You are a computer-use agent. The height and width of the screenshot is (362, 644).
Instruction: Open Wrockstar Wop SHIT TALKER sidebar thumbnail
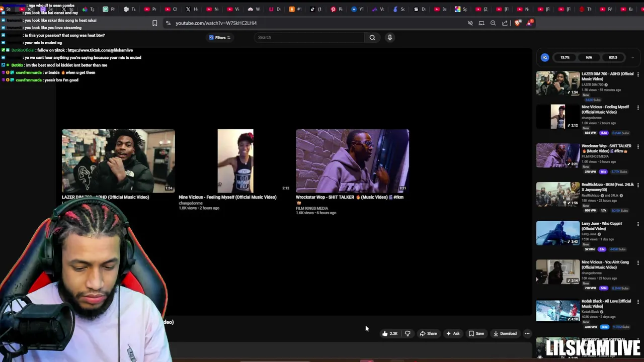pos(557,155)
